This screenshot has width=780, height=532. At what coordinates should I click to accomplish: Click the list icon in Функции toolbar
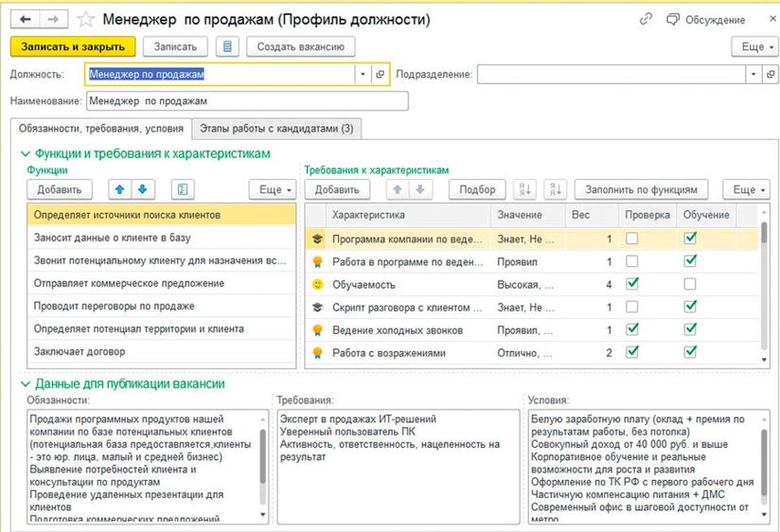183,189
